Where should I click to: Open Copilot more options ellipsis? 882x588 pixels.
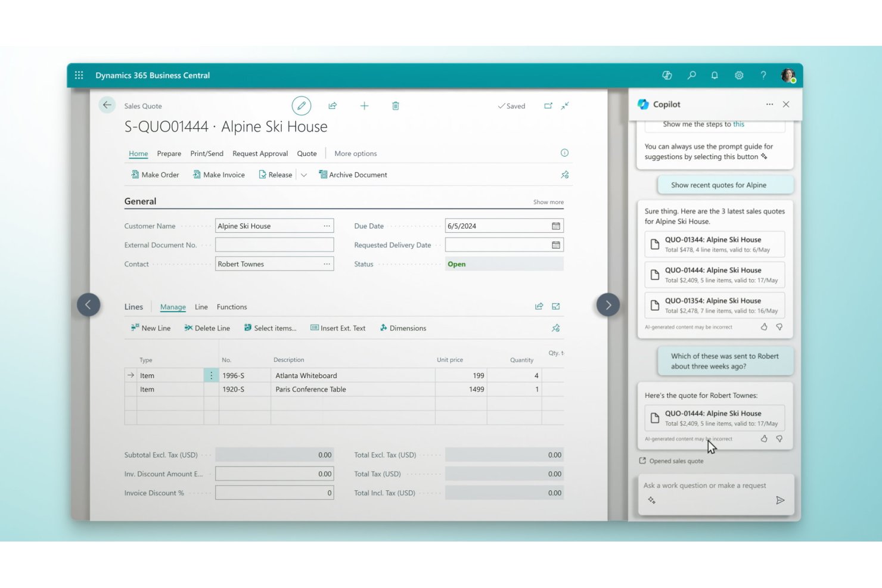769,104
